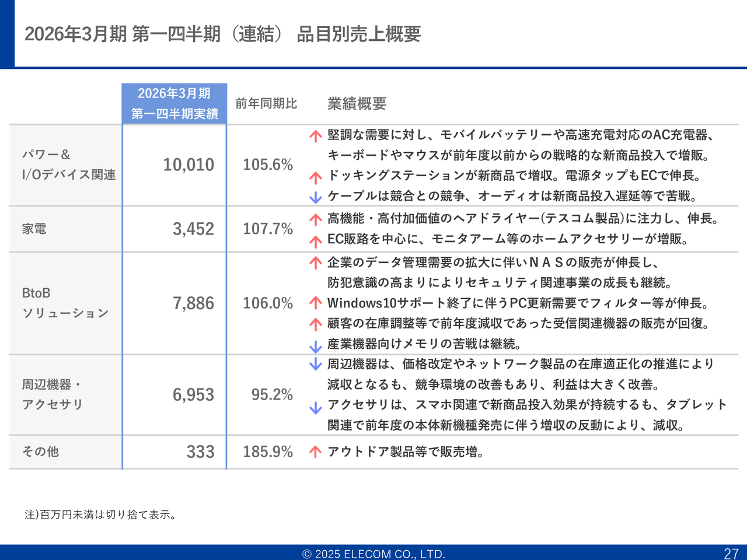
Task: Click the up arrow beside 堅調な需要に対し
Action: (x=316, y=136)
